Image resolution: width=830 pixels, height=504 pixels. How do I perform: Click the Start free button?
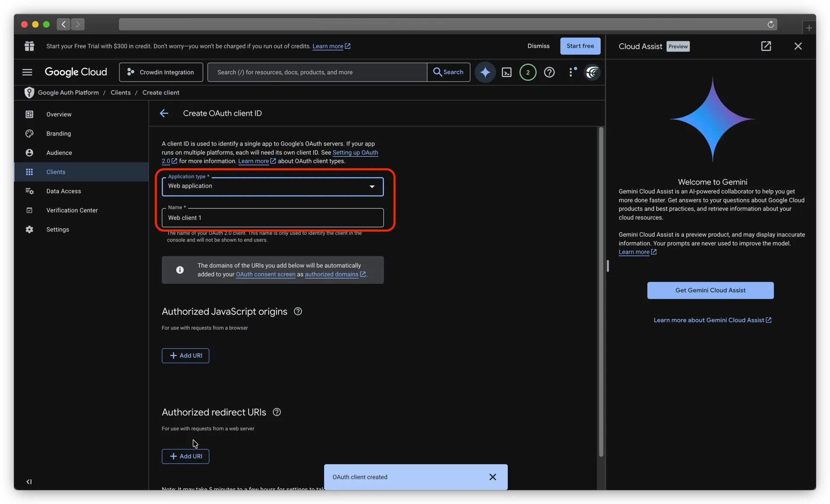(x=580, y=46)
